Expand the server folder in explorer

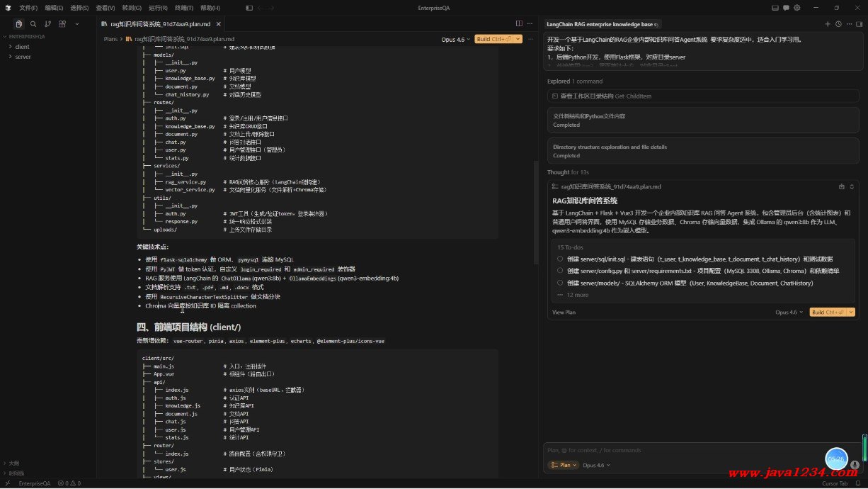tap(23, 57)
